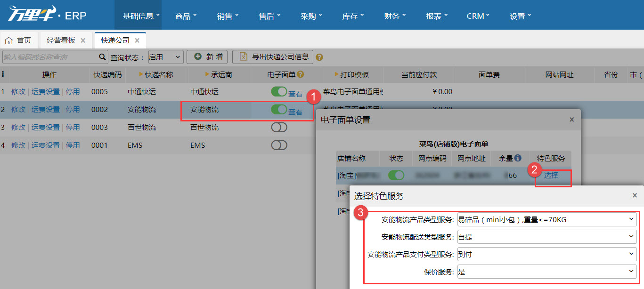Click the 余量 info icon
This screenshot has height=289, width=644.
[x=518, y=158]
